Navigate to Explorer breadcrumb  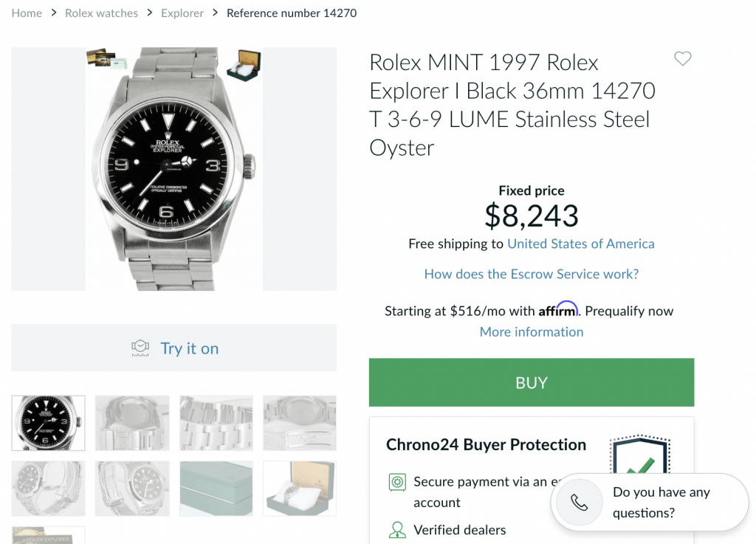tap(182, 13)
